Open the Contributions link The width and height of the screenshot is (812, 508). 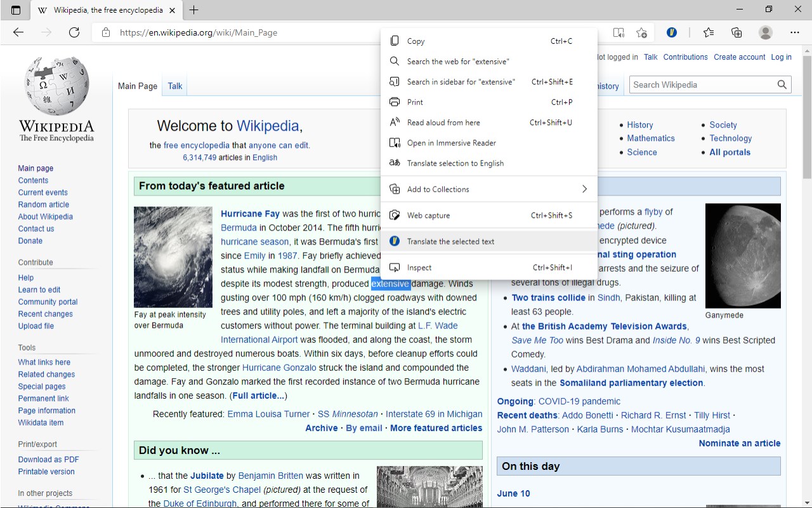(x=685, y=57)
